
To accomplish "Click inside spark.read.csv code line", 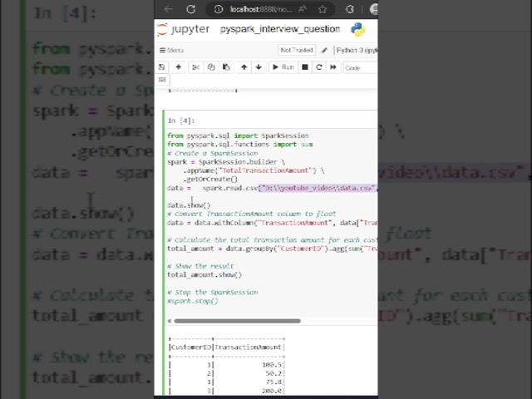I will click(272, 188).
